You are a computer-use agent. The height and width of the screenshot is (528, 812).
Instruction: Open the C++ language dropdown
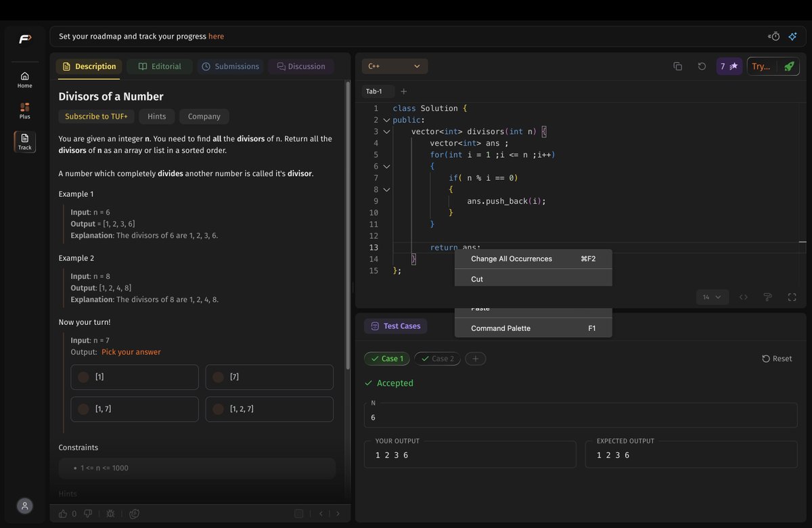pos(394,66)
